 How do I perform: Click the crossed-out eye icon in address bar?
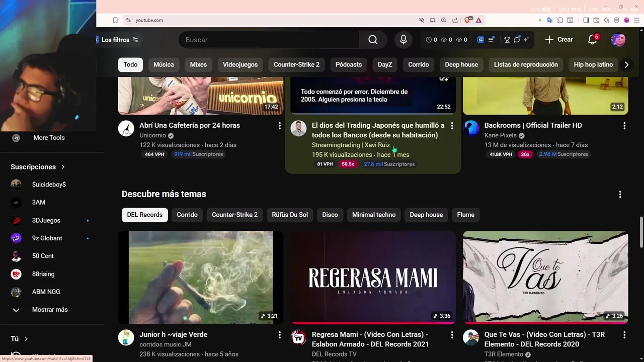click(422, 20)
